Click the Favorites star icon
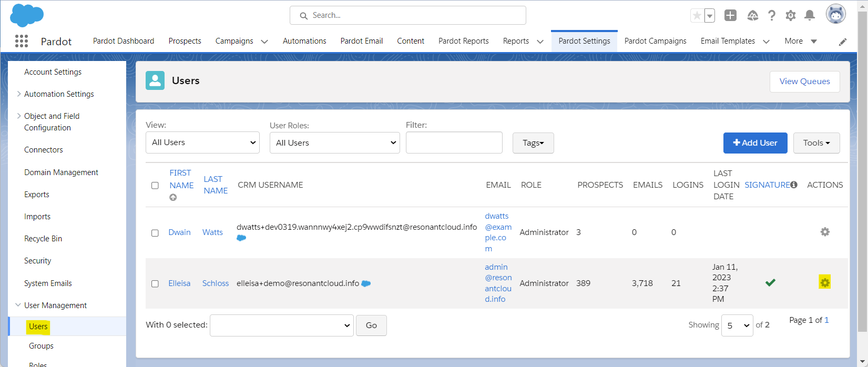The height and width of the screenshot is (367, 868). pyautogui.click(x=697, y=15)
